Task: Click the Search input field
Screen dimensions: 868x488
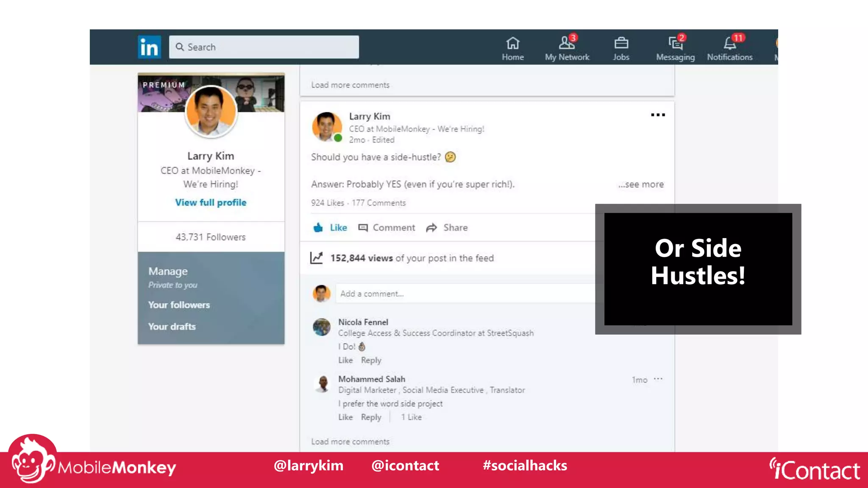Action: click(x=264, y=47)
